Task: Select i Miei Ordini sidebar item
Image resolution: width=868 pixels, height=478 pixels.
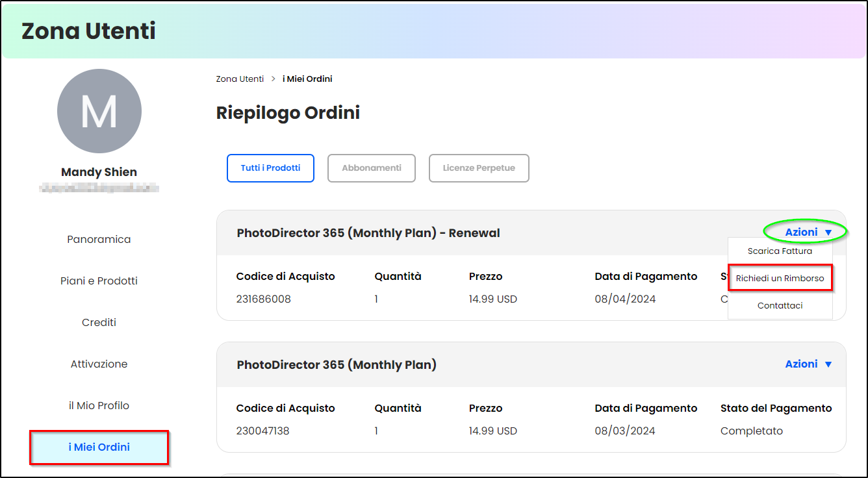Action: [x=99, y=447]
